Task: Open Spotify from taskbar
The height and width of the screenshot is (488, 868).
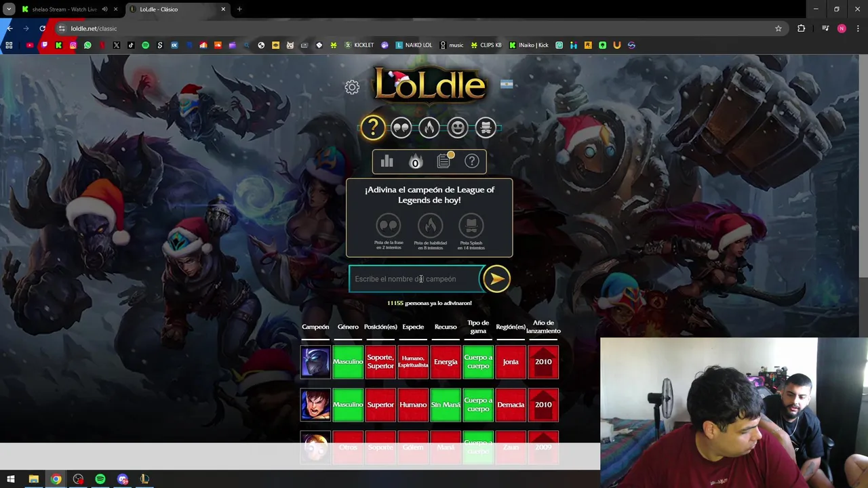Action: click(100, 479)
